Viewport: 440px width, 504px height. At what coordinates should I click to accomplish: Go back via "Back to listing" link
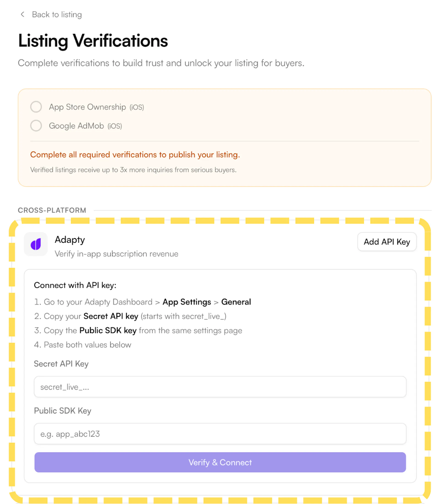click(x=57, y=15)
